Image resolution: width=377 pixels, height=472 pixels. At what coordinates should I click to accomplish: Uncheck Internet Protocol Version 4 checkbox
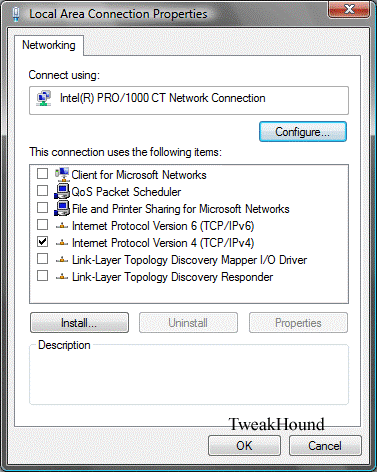[42, 242]
